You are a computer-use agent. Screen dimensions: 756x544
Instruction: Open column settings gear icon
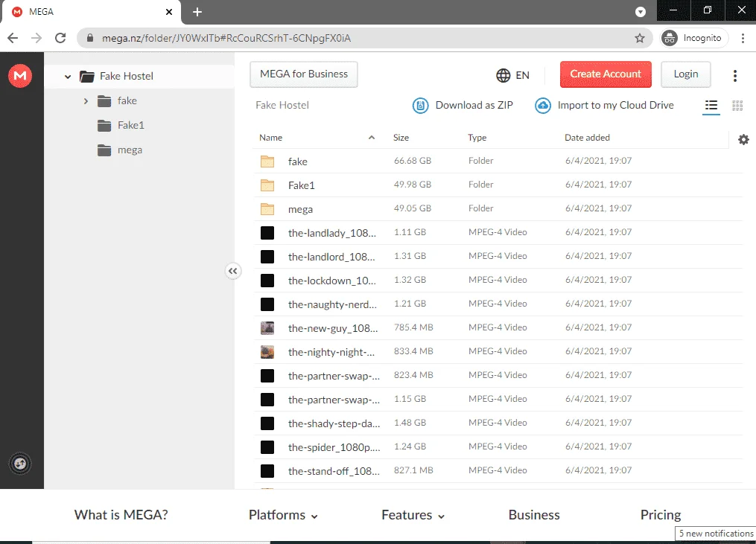click(x=743, y=140)
